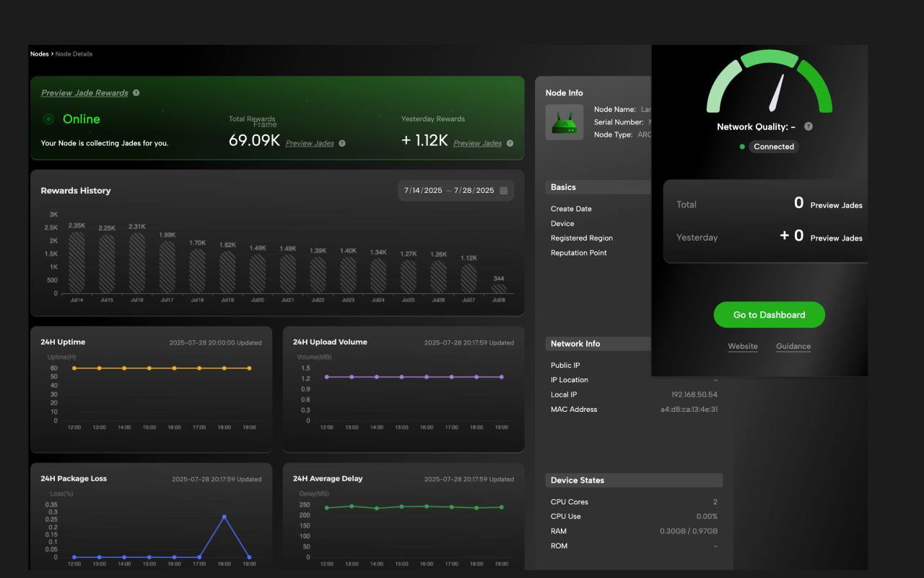Image resolution: width=924 pixels, height=578 pixels.
Task: Select the Jul27 bar showing 1.12K
Action: click(x=468, y=279)
